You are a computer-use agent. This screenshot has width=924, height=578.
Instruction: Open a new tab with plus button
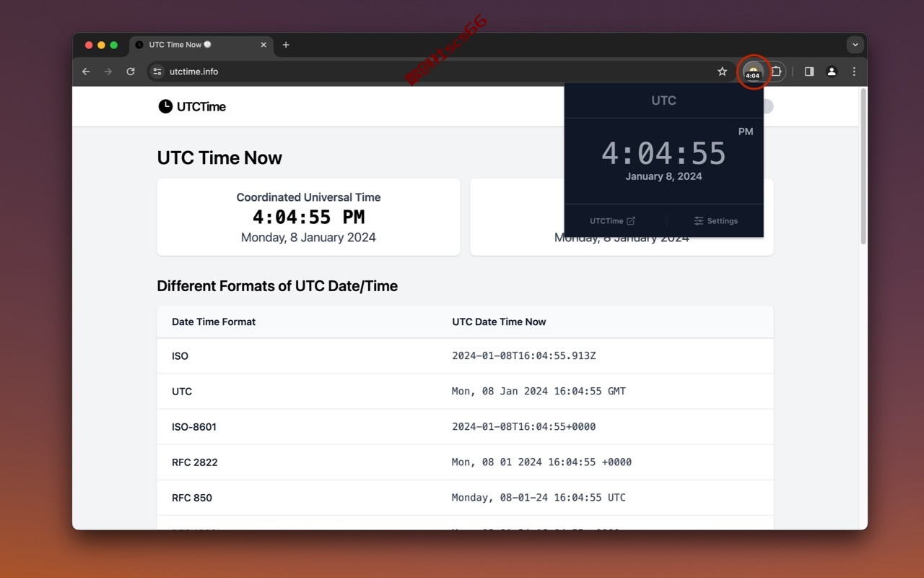[286, 45]
